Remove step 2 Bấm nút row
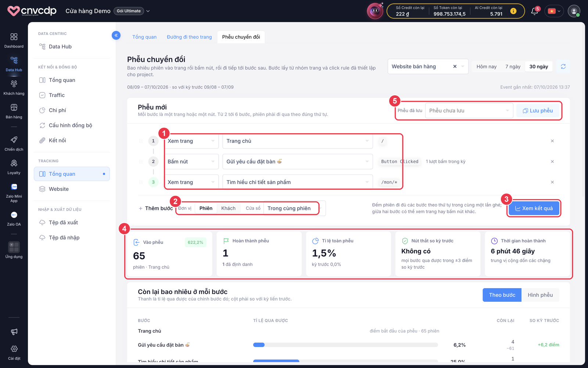Viewport: 588px width, 368px height. click(552, 162)
